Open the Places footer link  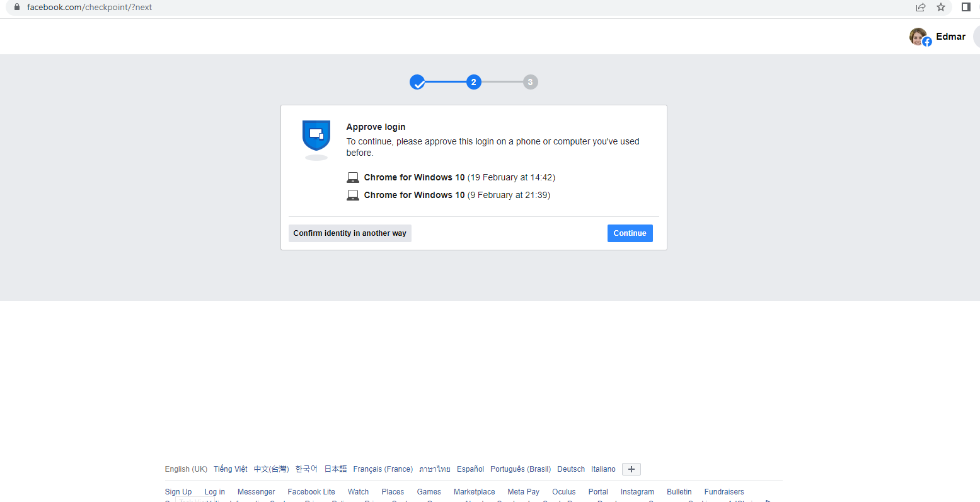click(393, 492)
